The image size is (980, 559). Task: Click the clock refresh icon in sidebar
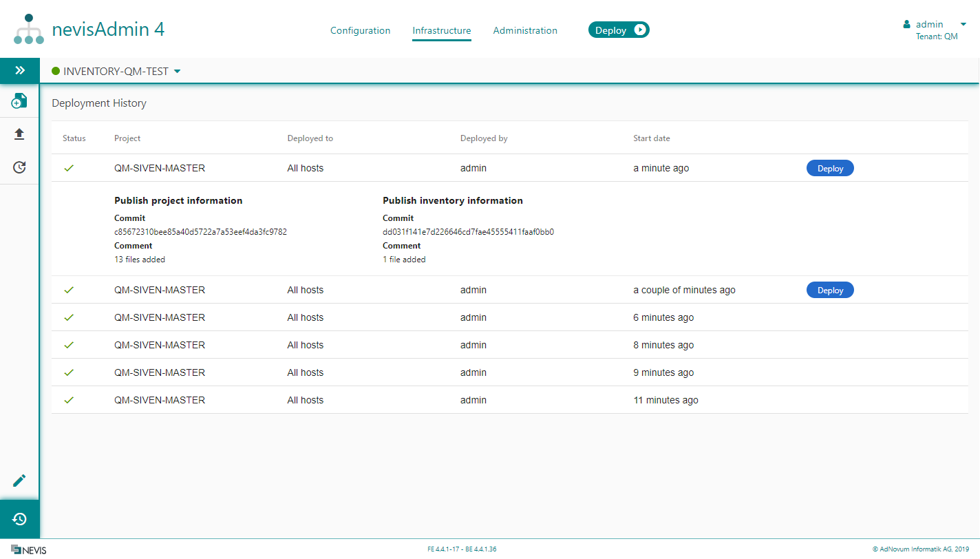click(x=19, y=167)
